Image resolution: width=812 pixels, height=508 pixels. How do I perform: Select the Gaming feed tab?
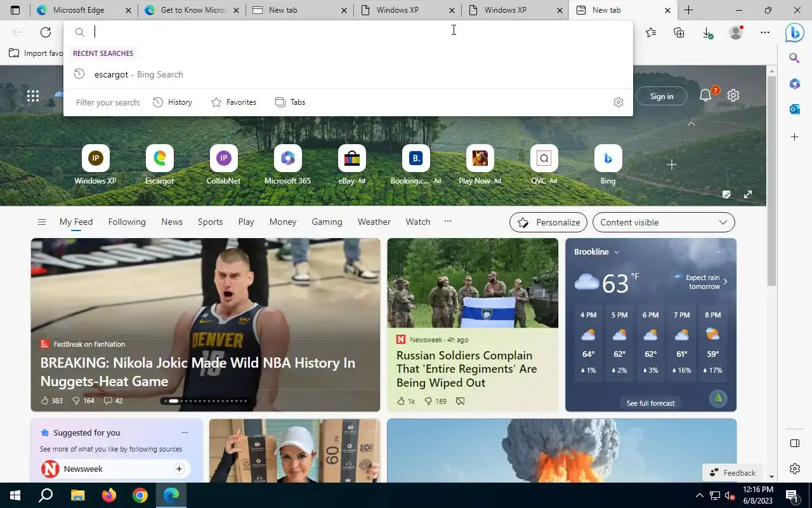click(327, 222)
